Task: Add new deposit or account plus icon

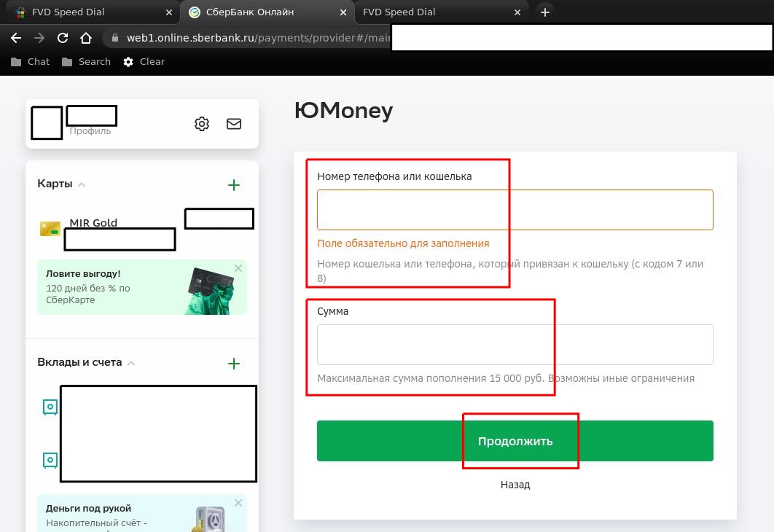Action: 234,364
